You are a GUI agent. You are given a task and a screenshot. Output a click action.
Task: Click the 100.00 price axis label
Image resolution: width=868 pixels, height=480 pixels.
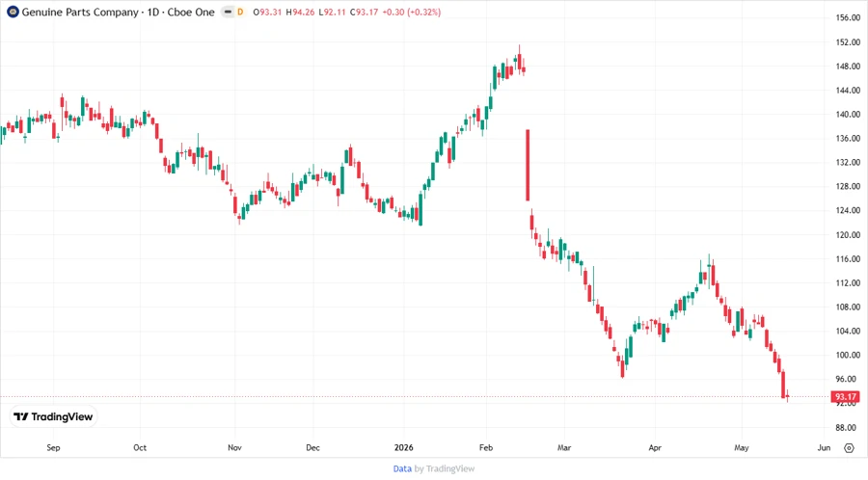[x=848, y=355]
